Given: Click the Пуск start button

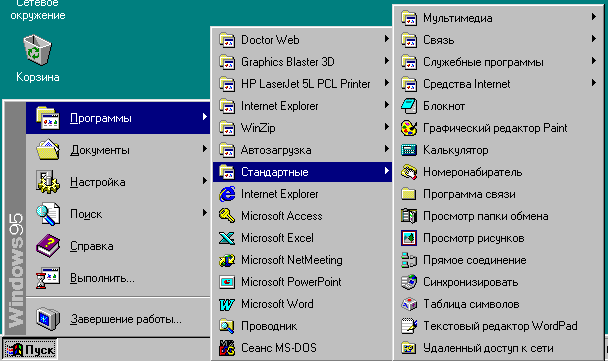Looking at the screenshot, I should click(30, 350).
